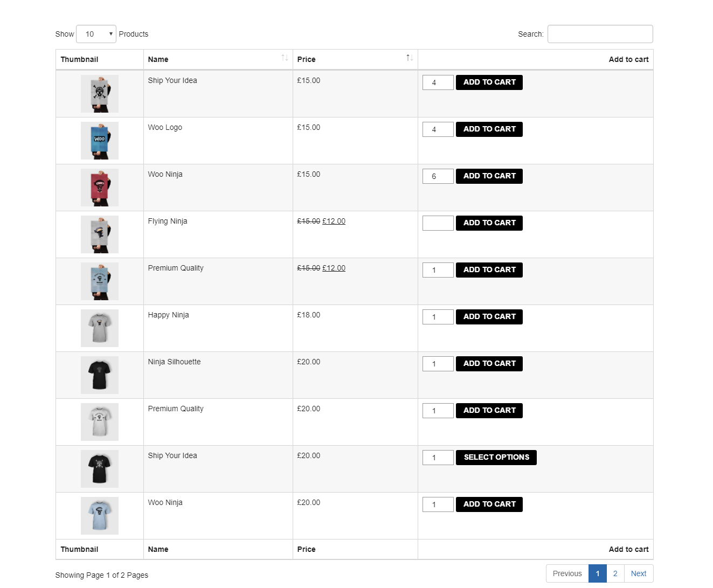Add the £18.00 Happy Ninja to cart
The width and height of the screenshot is (713, 588).
click(489, 317)
